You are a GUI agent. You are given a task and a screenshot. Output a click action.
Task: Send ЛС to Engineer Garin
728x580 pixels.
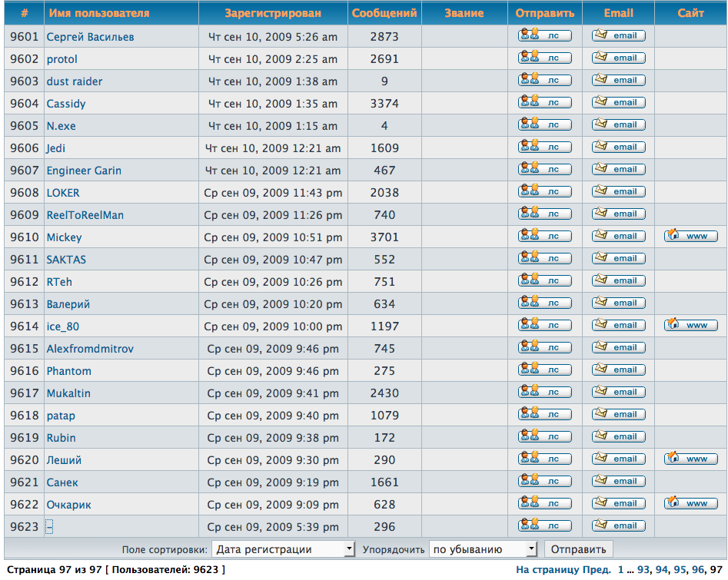pyautogui.click(x=544, y=169)
